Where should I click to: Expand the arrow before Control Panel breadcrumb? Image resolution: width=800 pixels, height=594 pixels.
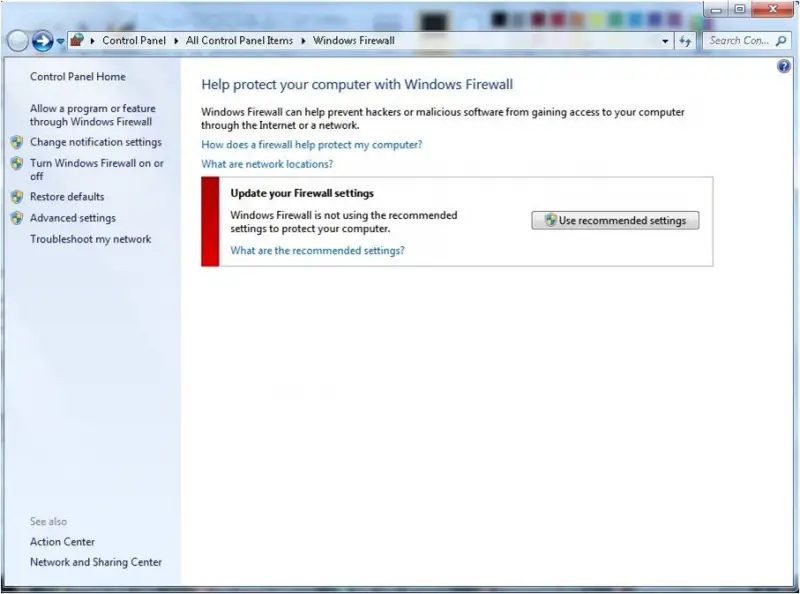[93, 41]
